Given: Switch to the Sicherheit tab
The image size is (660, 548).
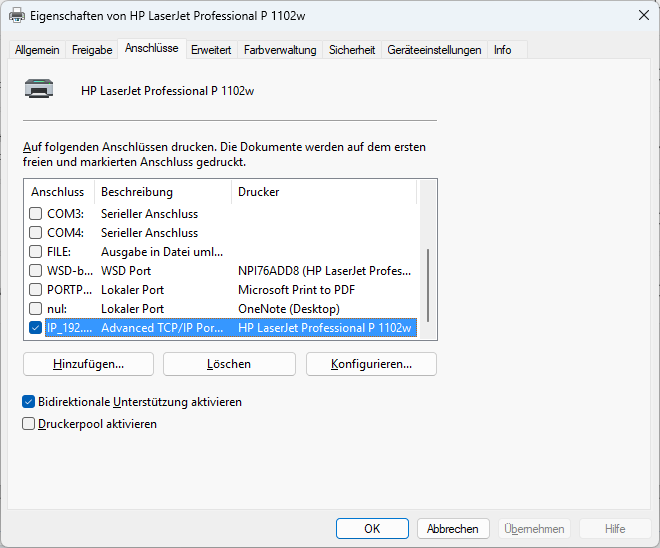Looking at the screenshot, I should (352, 50).
